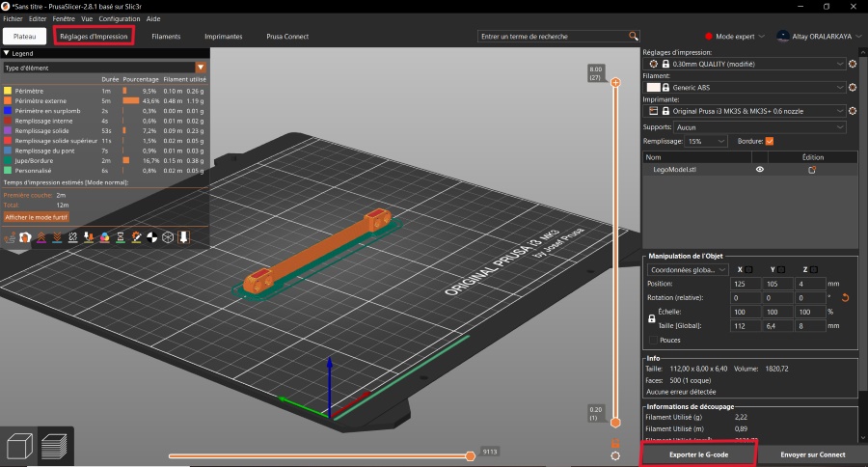
Task: Toggle deretractions display icon
Action: [x=57, y=237]
